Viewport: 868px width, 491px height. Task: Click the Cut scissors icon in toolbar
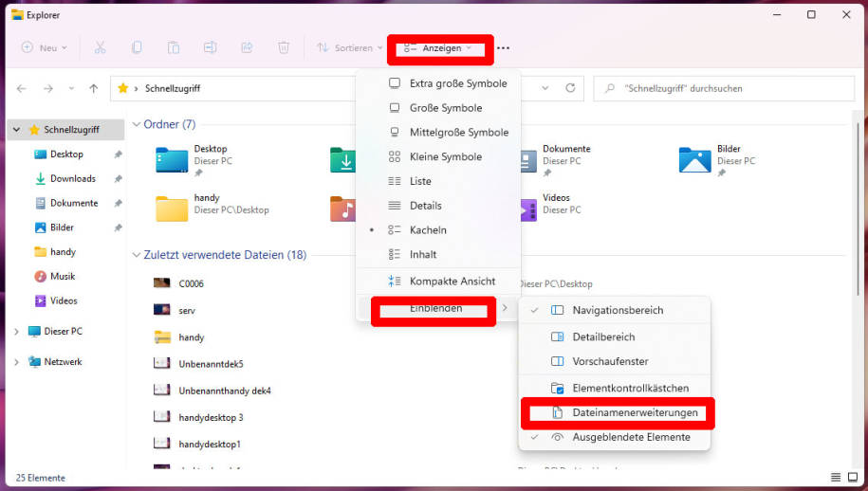(x=101, y=47)
